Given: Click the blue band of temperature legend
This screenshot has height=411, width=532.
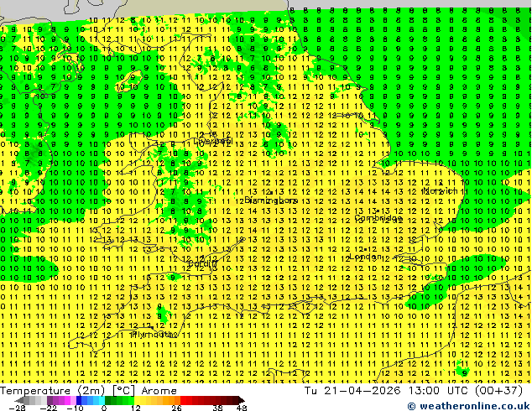Looking at the screenshot, I should (91, 400).
